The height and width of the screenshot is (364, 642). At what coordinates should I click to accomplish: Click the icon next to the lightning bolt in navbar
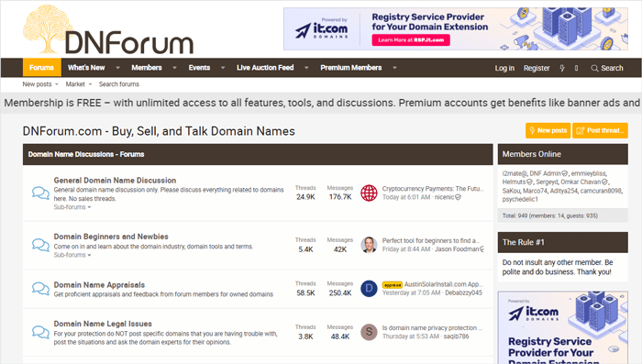577,68
